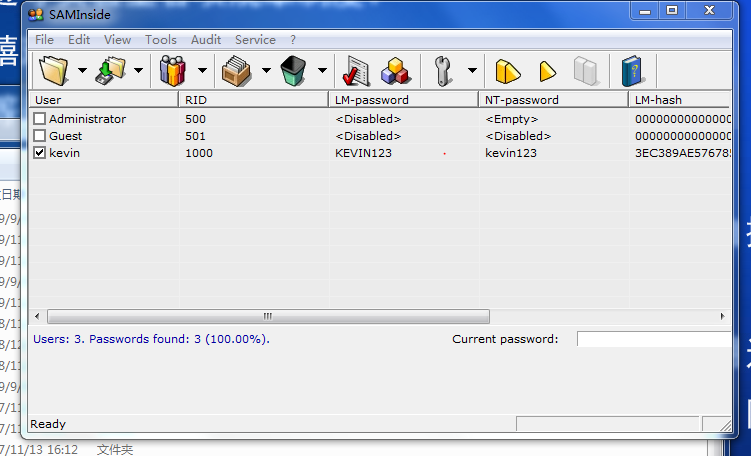751x456 pixels.
Task: Open settings with the wrench icon
Action: (x=443, y=71)
